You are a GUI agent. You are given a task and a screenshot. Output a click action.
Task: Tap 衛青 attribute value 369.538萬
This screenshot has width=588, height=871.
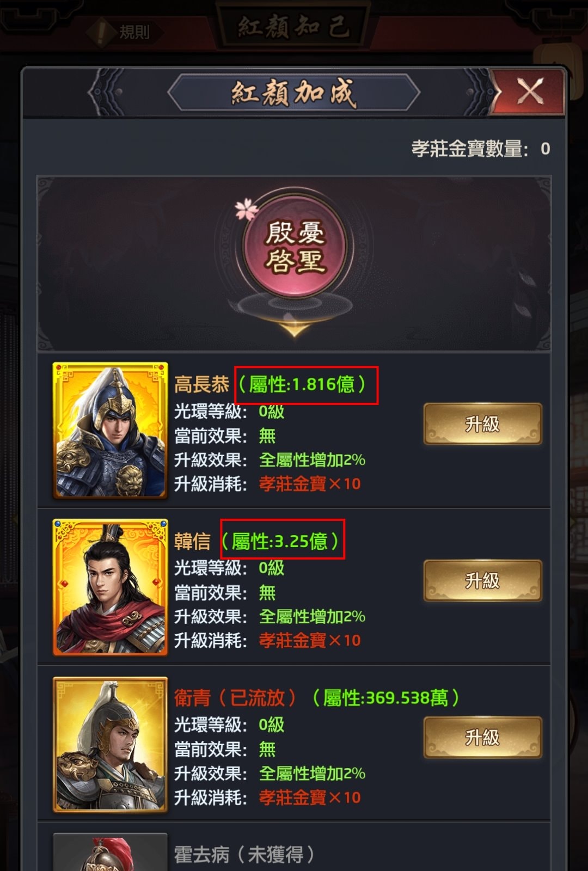[x=385, y=697]
